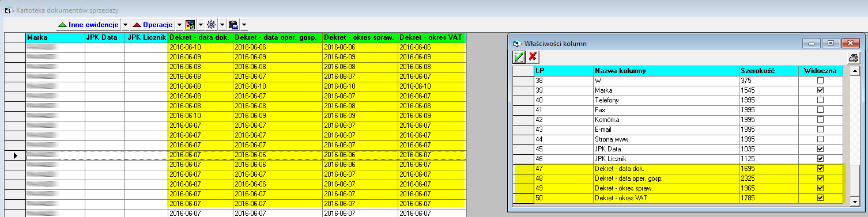The image size is (868, 217).
Task: Open dropdown arrow next to puzzle icon
Action: [201, 25]
